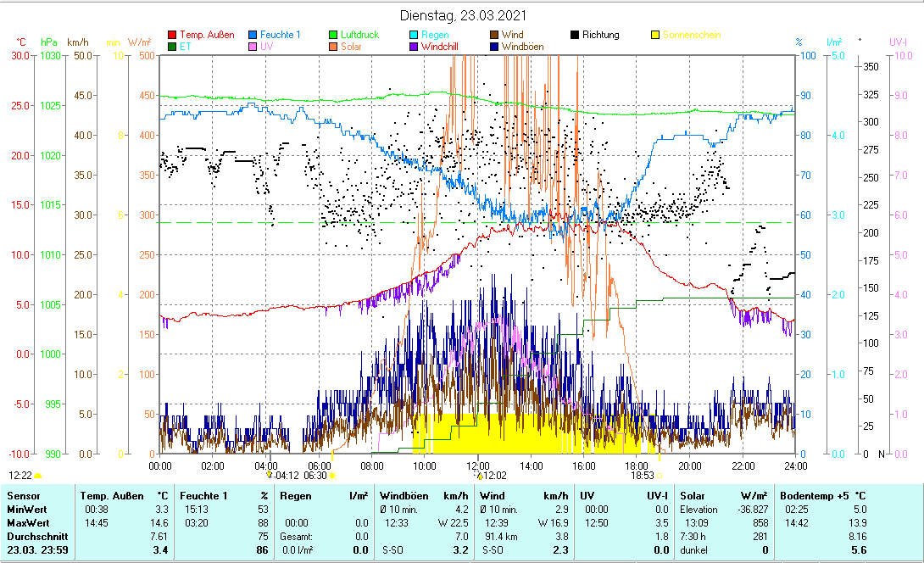Click the cyan Regen legend square
This screenshot has width=924, height=563.
413,35
